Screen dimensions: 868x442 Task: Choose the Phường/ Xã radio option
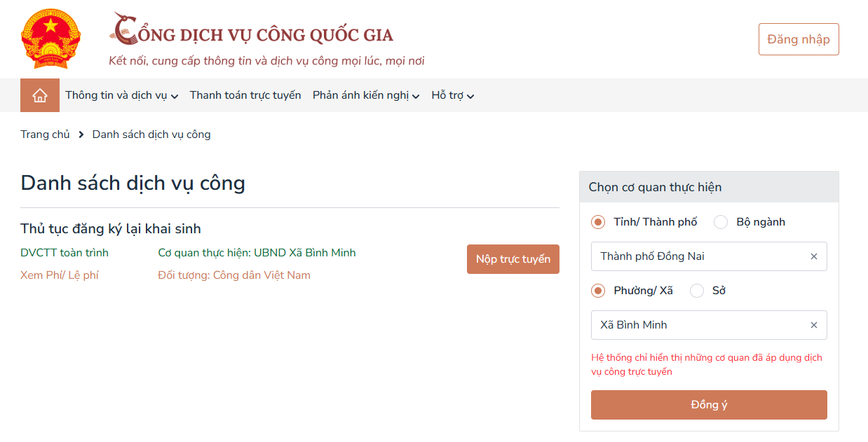598,291
